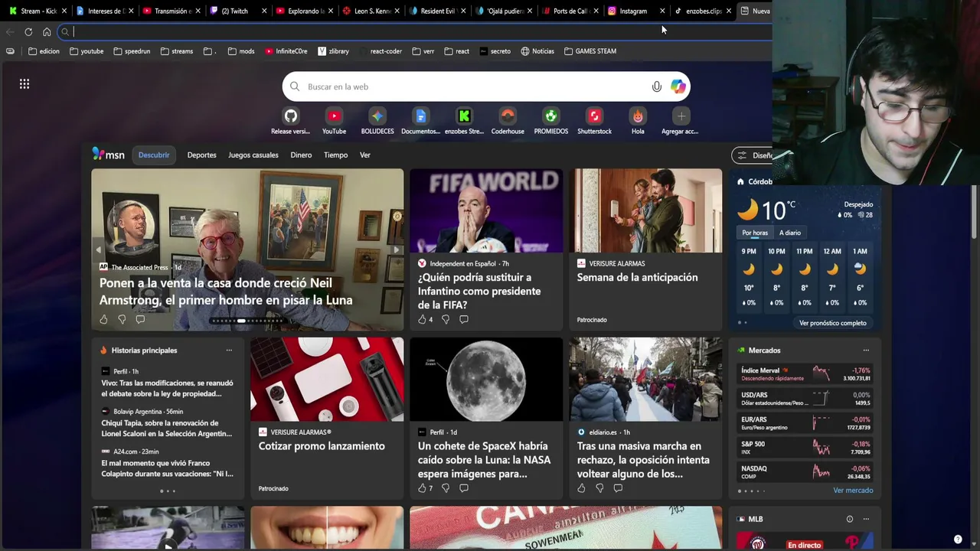Image resolution: width=980 pixels, height=551 pixels.
Task: Go to previous slide in Neil Armstrong carousel
Action: [98, 250]
